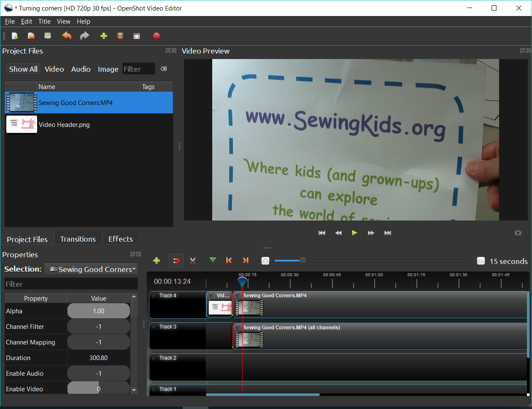This screenshot has height=409, width=532.
Task: Click the timeline zoom in icon
Action: pyautogui.click(x=265, y=261)
